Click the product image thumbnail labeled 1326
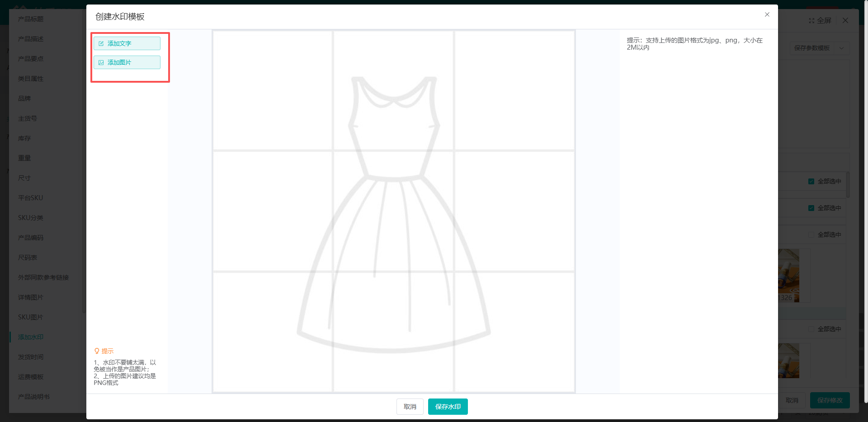868x422 pixels. click(x=789, y=276)
